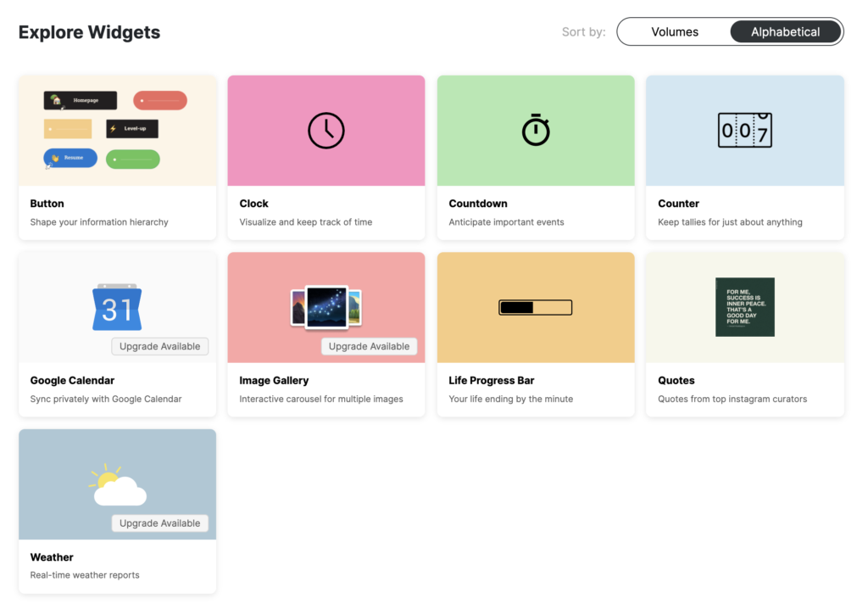868x615 pixels.
Task: Click the Resume chip in Button preview
Action: 70,158
